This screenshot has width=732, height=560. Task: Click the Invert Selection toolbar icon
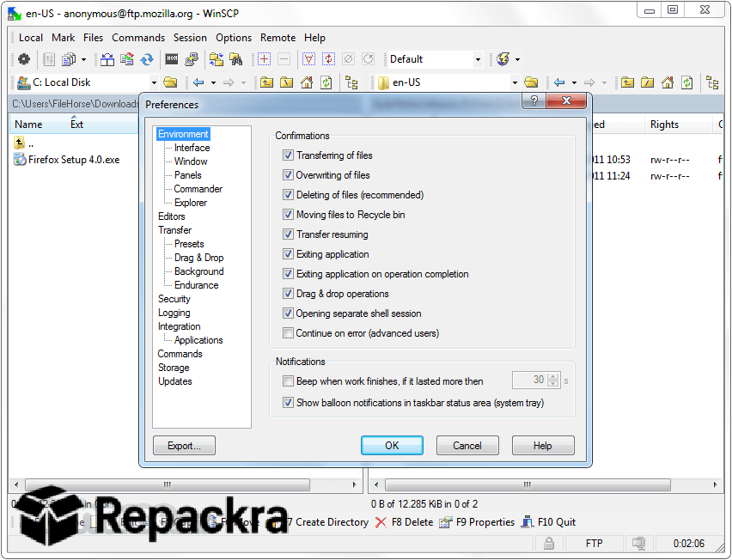point(328,59)
